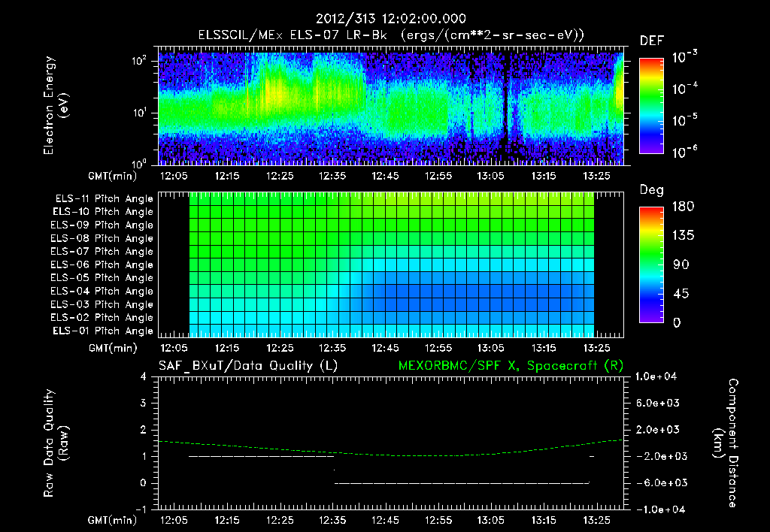Click the green dashed spacecraft X-position curve
This screenshot has width=770, height=532.
390,454
